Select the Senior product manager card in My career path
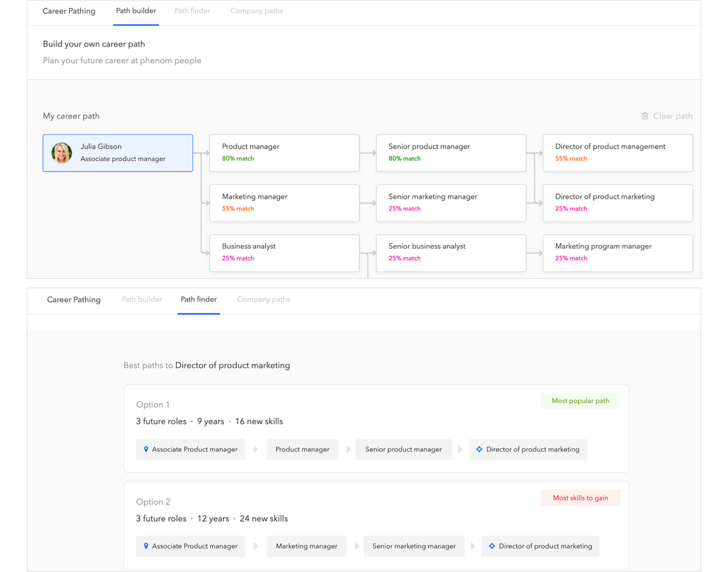Viewport: 728px width, 572px height. pos(450,153)
